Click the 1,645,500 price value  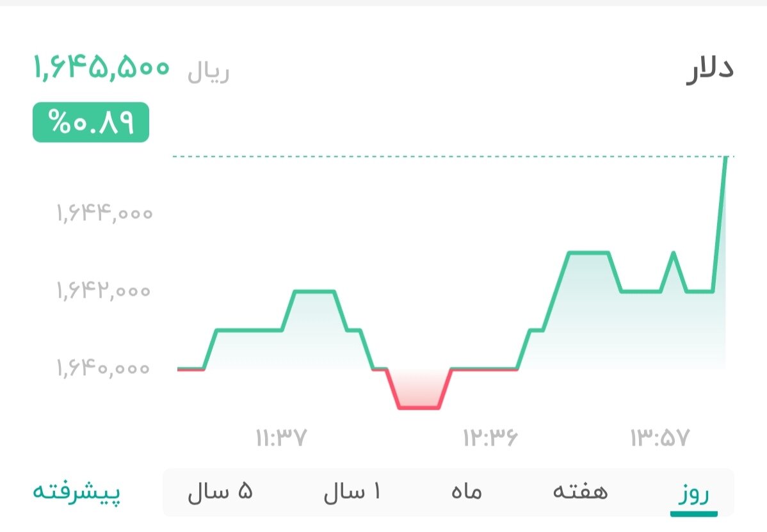(x=101, y=67)
